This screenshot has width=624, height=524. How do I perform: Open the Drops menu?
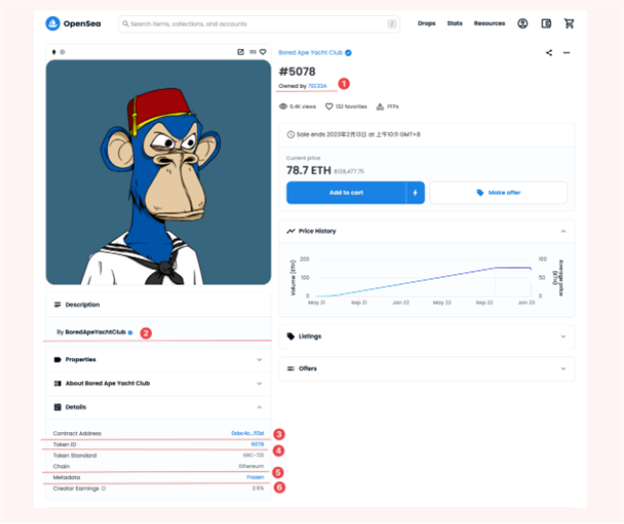[426, 23]
